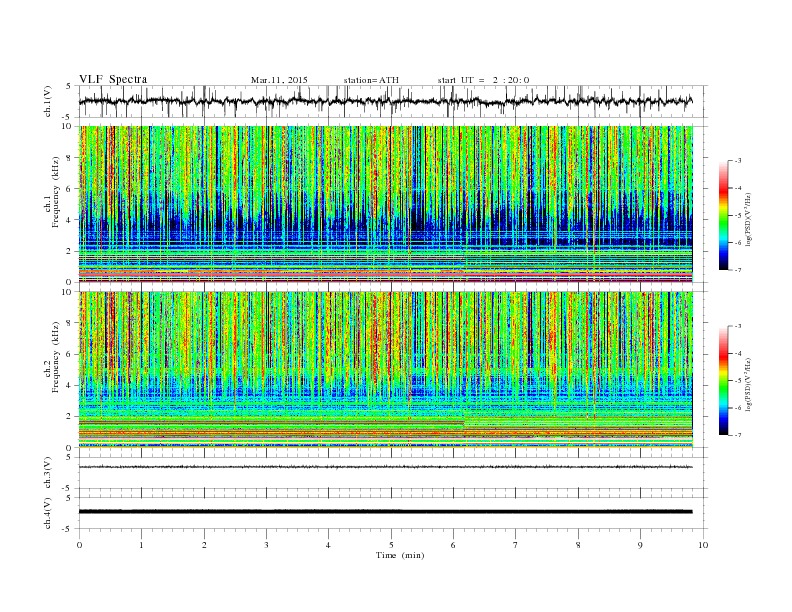Click time axis tick label "4"
The height and width of the screenshot is (612, 792).
tap(328, 545)
